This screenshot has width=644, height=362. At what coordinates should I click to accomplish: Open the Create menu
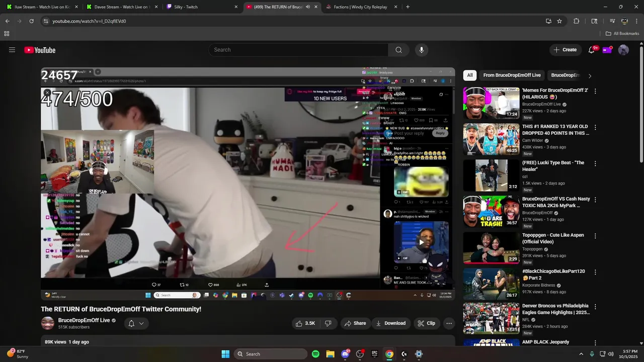565,50
